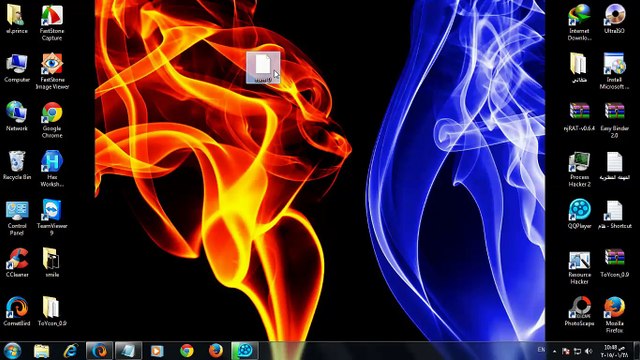Open the al.prince user folder icon
Image resolution: width=640 pixels, height=360 pixels.
tap(17, 20)
